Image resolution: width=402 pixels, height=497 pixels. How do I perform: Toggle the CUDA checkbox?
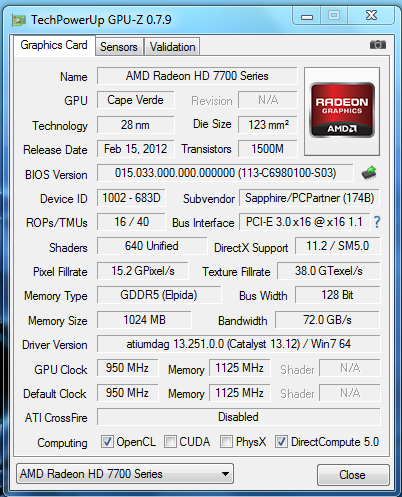tap(170, 442)
